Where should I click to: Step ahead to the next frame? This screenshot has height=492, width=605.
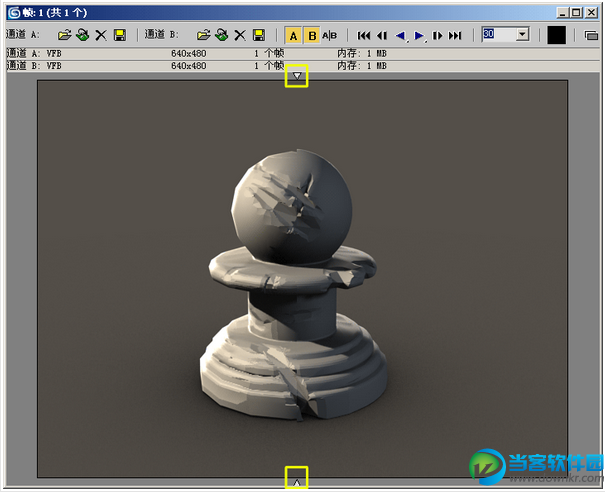coord(437,36)
